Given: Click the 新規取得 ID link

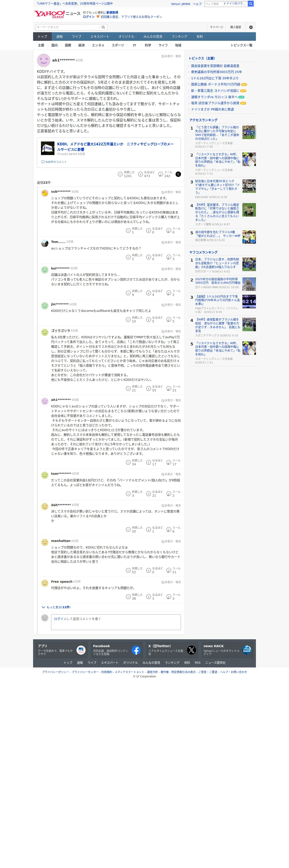Looking at the screenshot, I should 112,12.
